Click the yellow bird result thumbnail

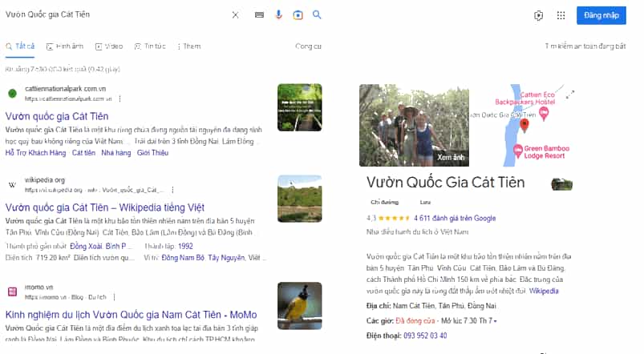click(x=300, y=306)
